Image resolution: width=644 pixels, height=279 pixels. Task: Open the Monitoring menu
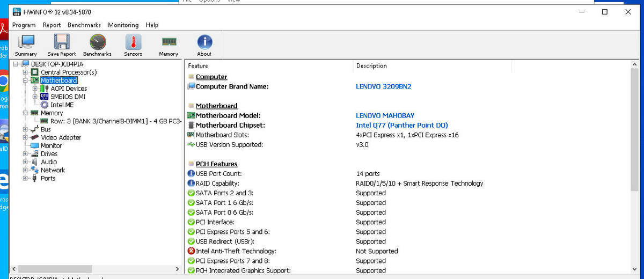click(123, 25)
